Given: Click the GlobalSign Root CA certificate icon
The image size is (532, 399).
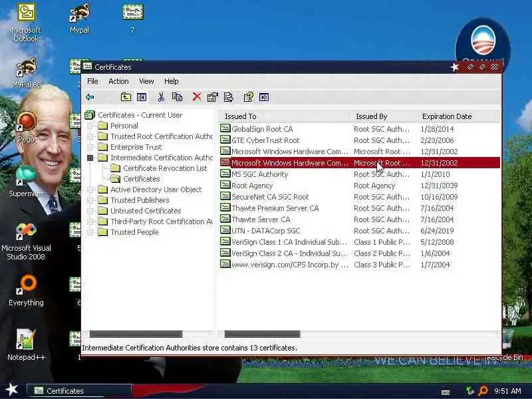Looking at the screenshot, I should tap(225, 128).
